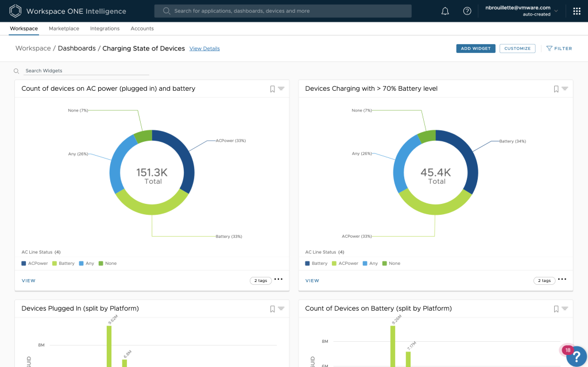Switch to the Marketplace tab
The width and height of the screenshot is (588, 367).
(x=64, y=29)
